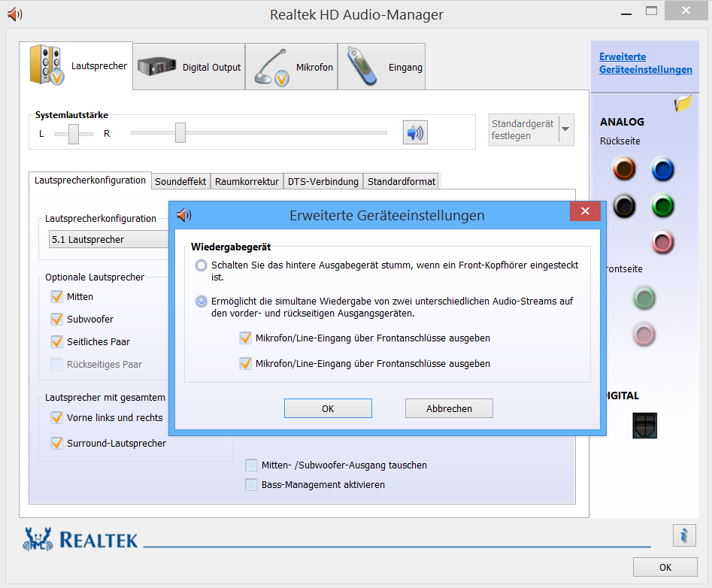Open the DTS-Verbindung tab

click(323, 182)
